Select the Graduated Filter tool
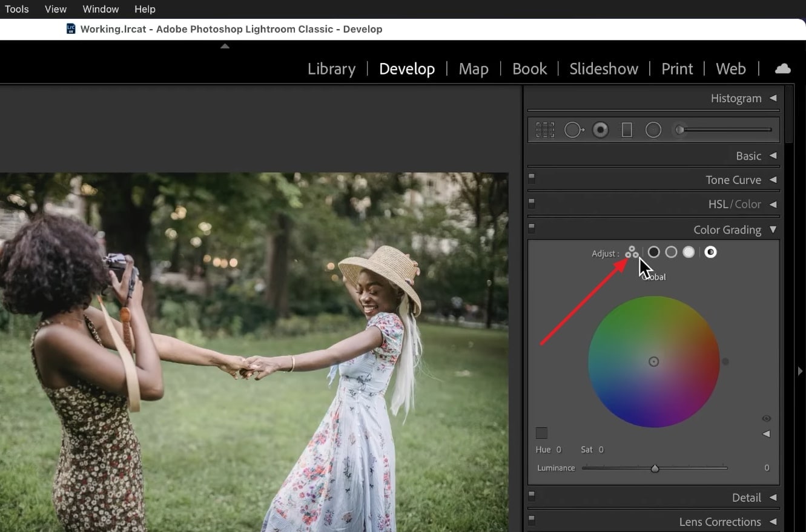 [627, 130]
